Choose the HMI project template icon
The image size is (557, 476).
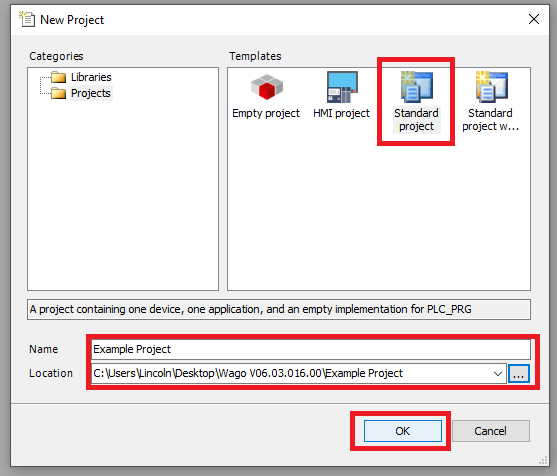(x=342, y=87)
